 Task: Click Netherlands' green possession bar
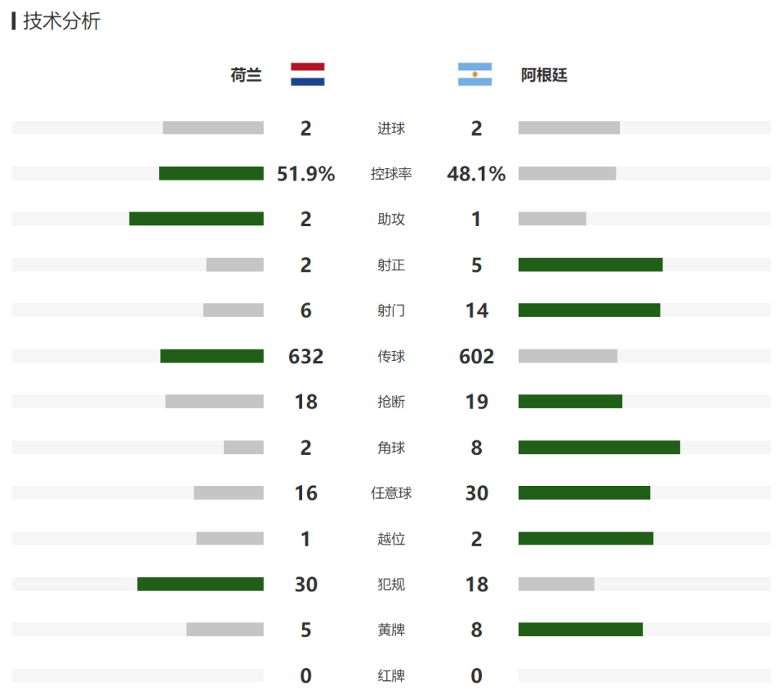point(212,173)
